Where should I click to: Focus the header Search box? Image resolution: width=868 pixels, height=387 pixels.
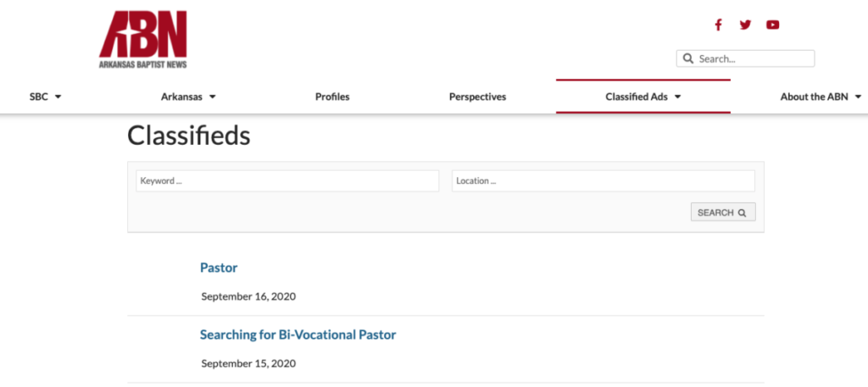point(745,58)
